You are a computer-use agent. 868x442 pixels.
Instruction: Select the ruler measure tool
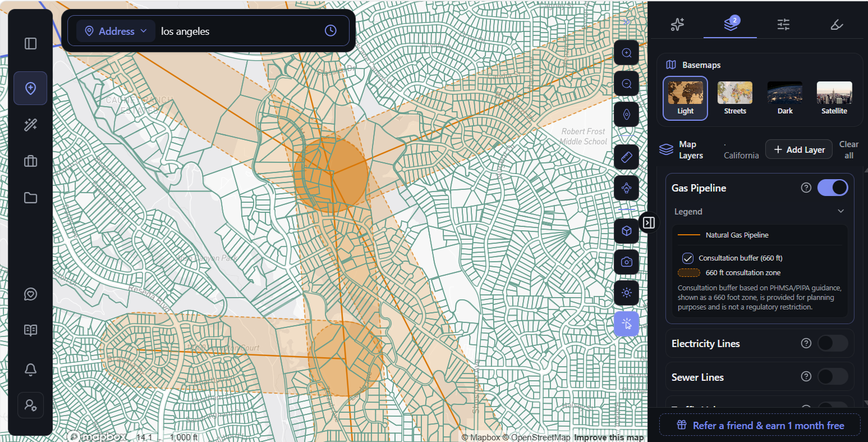(x=627, y=157)
